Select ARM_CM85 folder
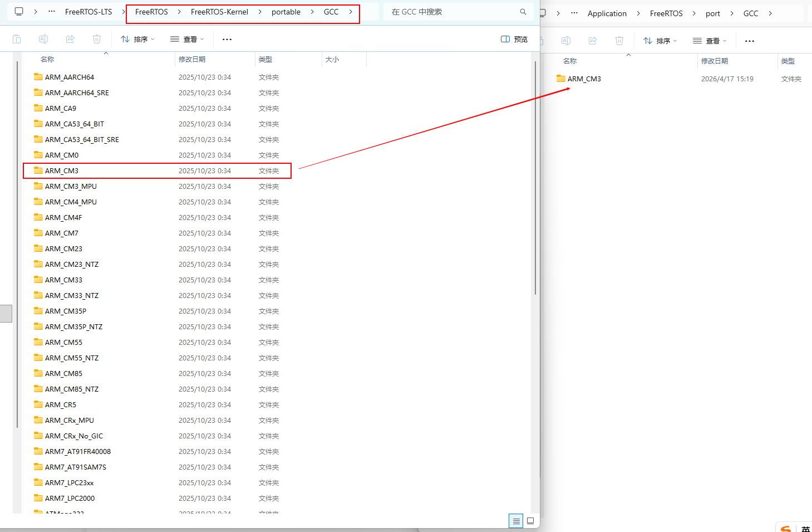Screen dimensions: 812x532 click(x=63, y=374)
